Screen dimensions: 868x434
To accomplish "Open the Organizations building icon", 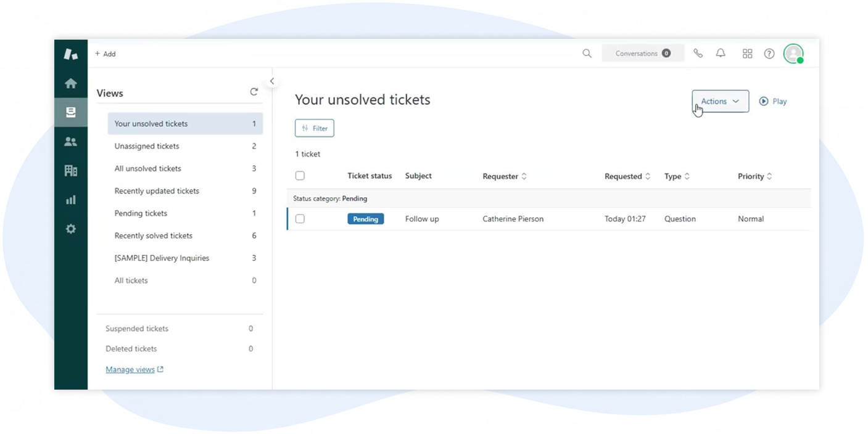I will click(x=71, y=171).
